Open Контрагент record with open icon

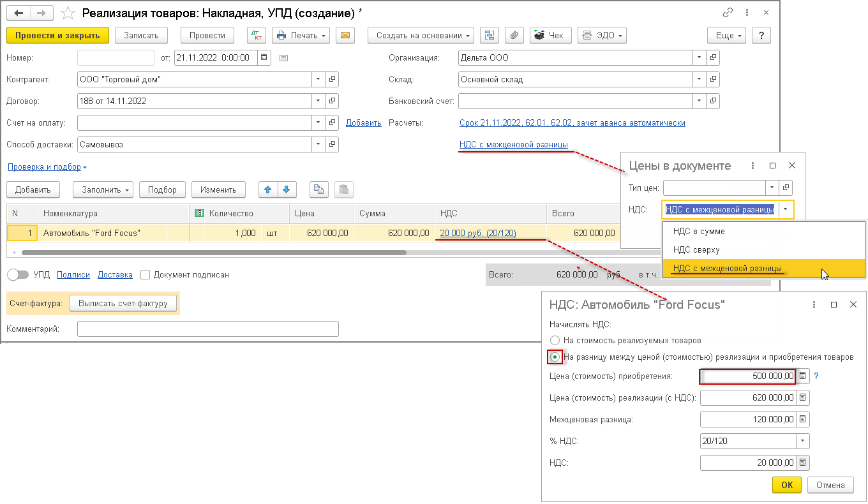[x=332, y=79]
